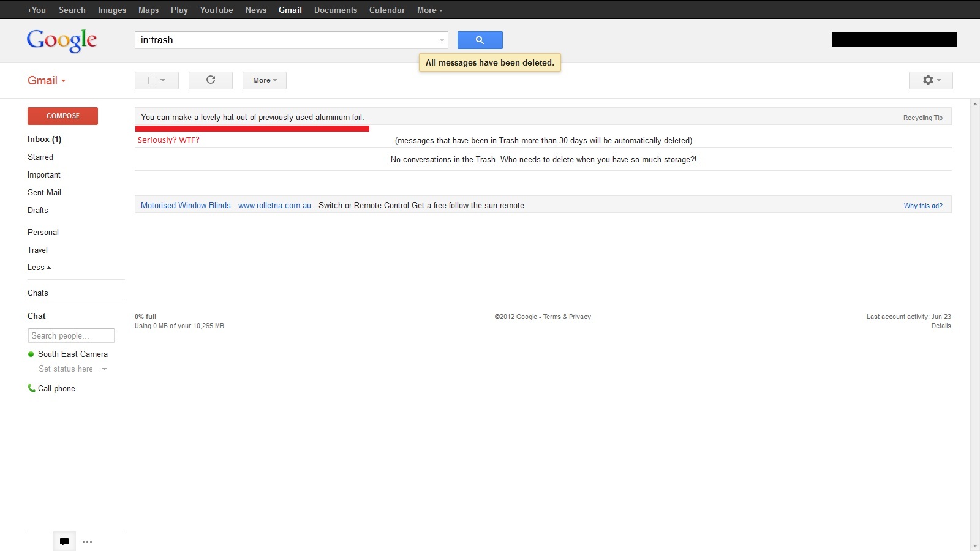This screenshot has height=551, width=980.
Task: Click the Search people input field
Action: click(71, 335)
